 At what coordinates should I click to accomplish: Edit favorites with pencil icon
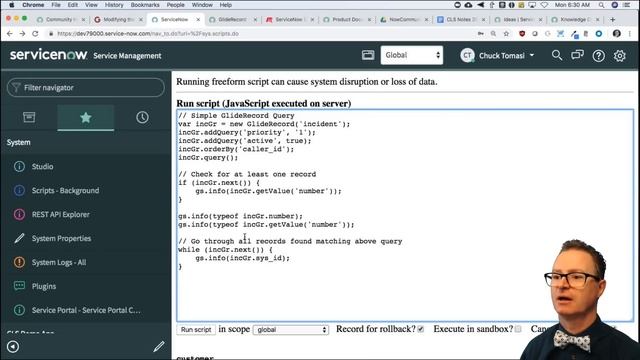159,347
